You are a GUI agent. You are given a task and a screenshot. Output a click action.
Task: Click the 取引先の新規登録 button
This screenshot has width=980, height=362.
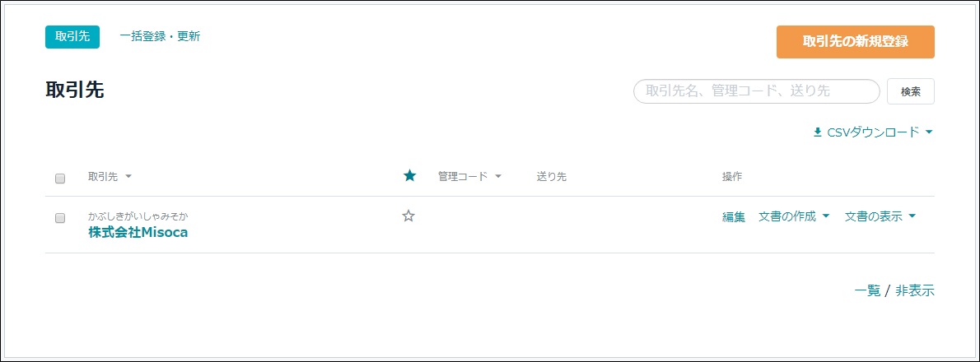pos(855,42)
